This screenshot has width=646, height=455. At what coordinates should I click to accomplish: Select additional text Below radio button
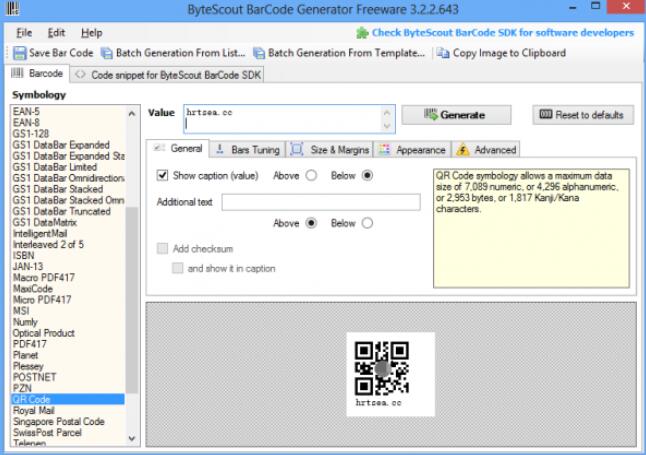tap(367, 223)
